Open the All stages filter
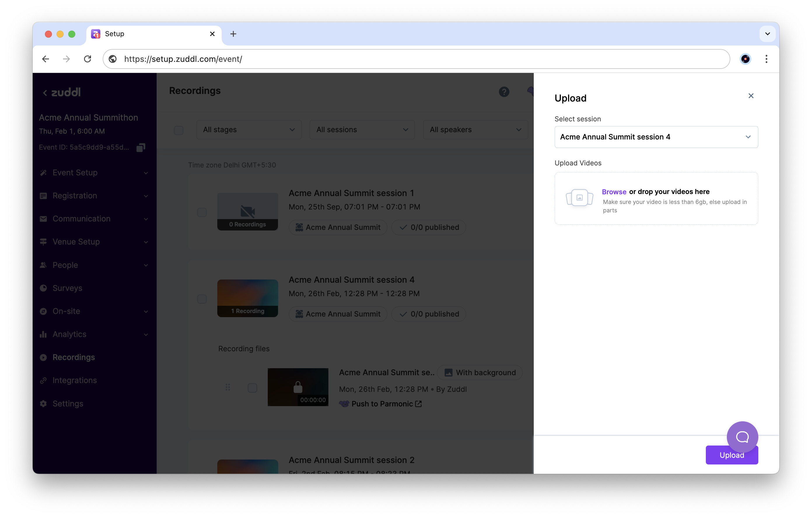This screenshot has width=812, height=517. pyautogui.click(x=249, y=130)
